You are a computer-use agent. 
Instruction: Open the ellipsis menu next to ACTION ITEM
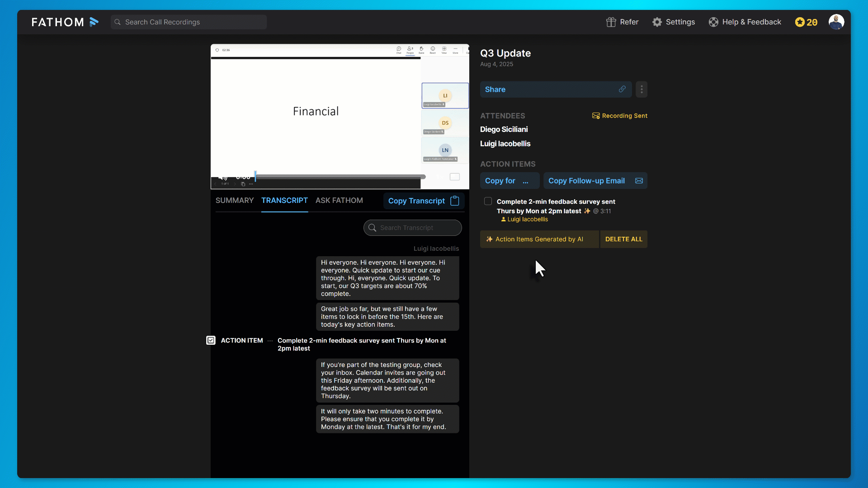tap(270, 341)
